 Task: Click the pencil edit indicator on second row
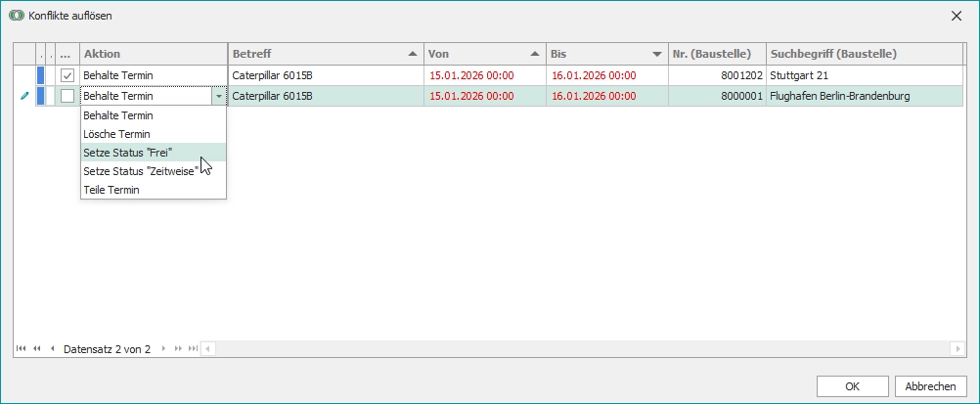[x=24, y=96]
